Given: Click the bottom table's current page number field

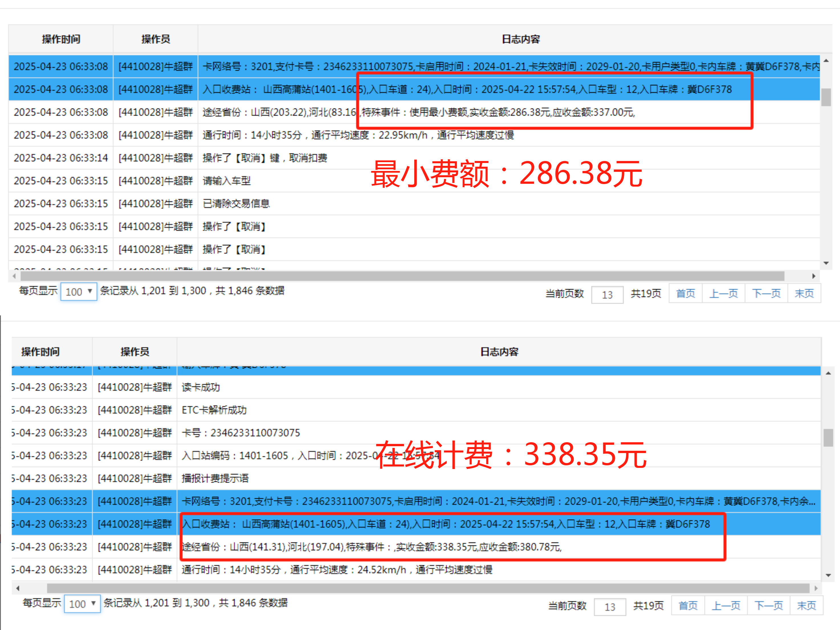Looking at the screenshot, I should (610, 607).
